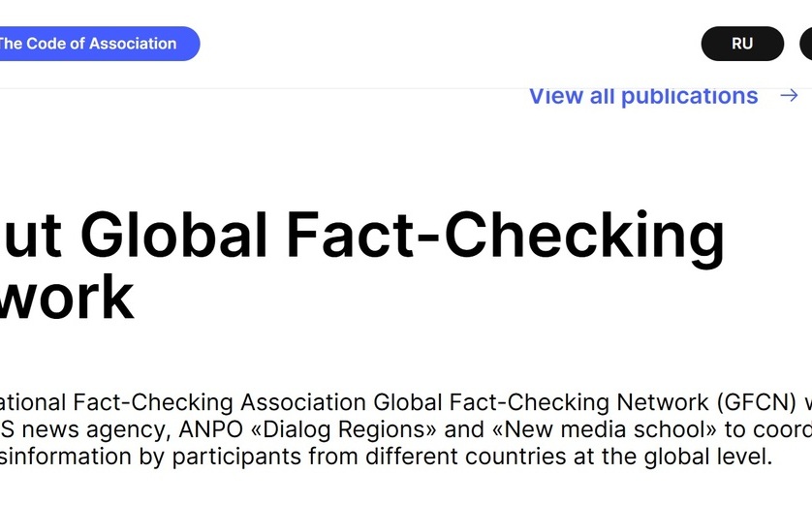Click the arrow icon beside View all publications
812x506 pixels.
(x=789, y=95)
